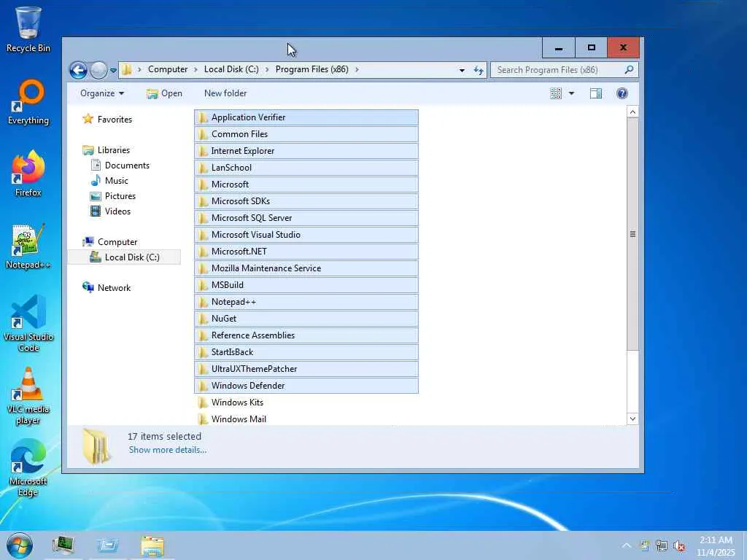Select the Everything desktop shortcut

(28, 102)
